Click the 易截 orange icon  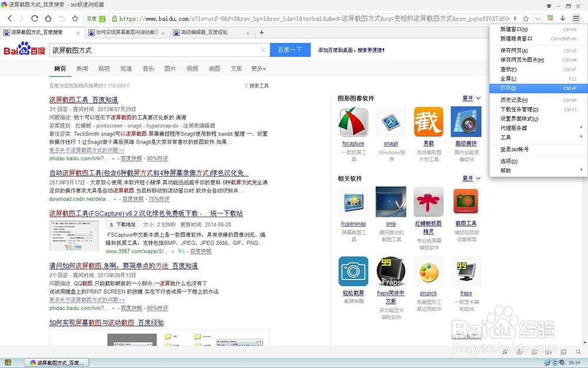click(x=428, y=122)
